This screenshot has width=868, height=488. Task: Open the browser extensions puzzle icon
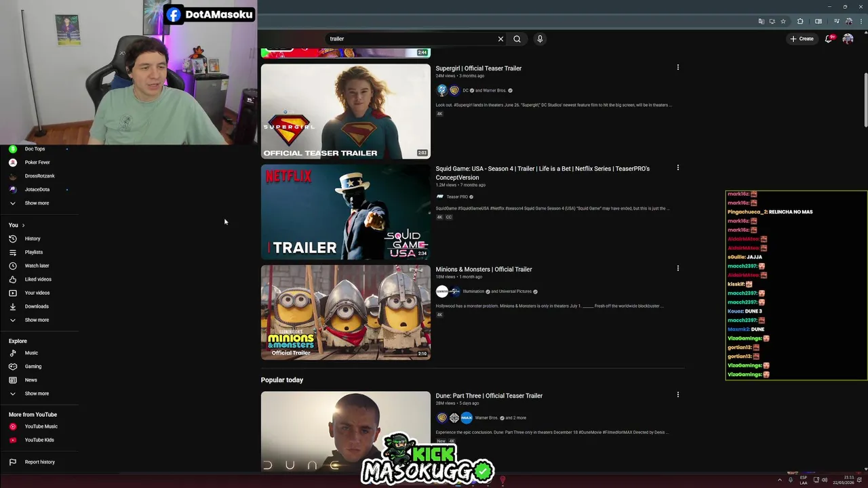(800, 21)
